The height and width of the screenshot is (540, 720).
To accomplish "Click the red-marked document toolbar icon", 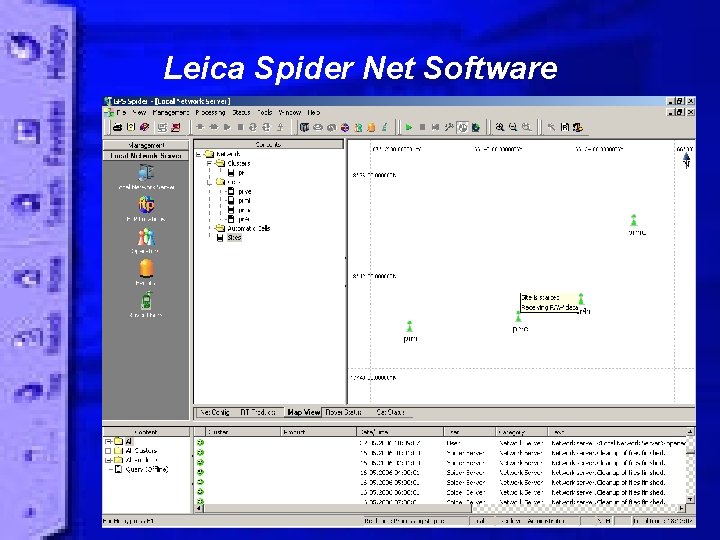I will pos(175,127).
